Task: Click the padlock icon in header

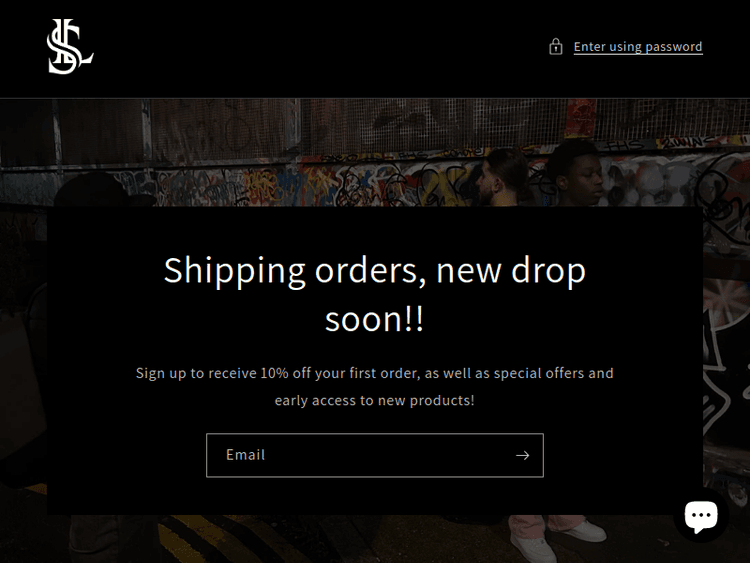Action: click(555, 46)
